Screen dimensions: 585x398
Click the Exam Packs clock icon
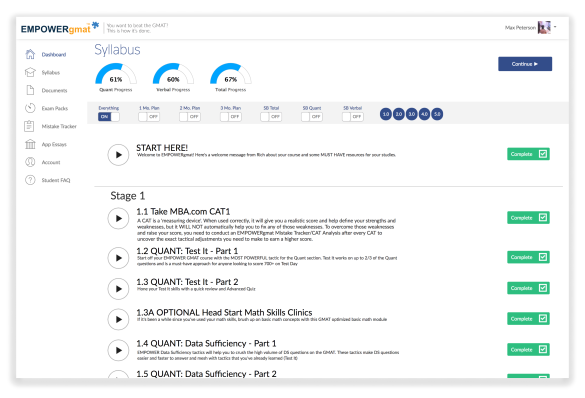tap(30, 108)
